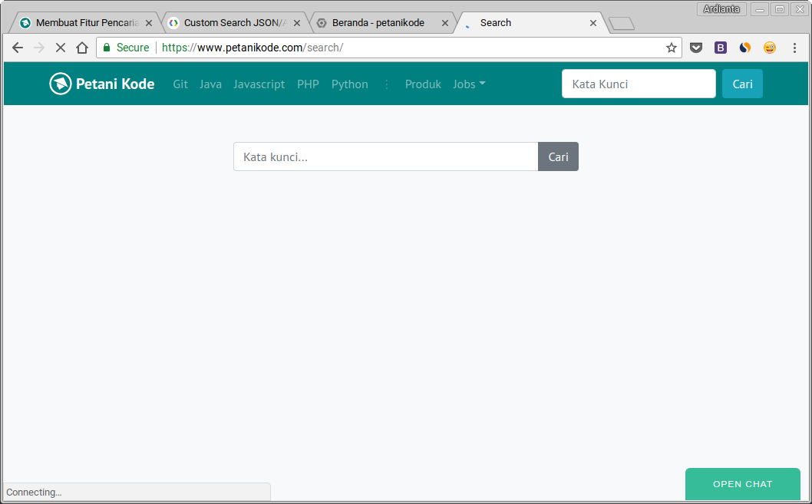Stop page loading with the X icon
Image resolution: width=812 pixels, height=504 pixels.
[x=60, y=48]
